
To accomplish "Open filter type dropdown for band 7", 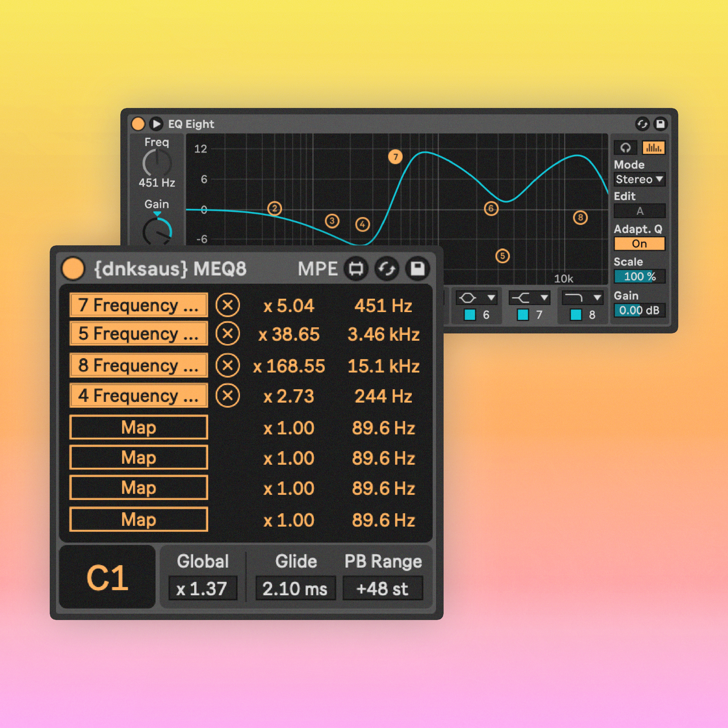I will coord(529,298).
